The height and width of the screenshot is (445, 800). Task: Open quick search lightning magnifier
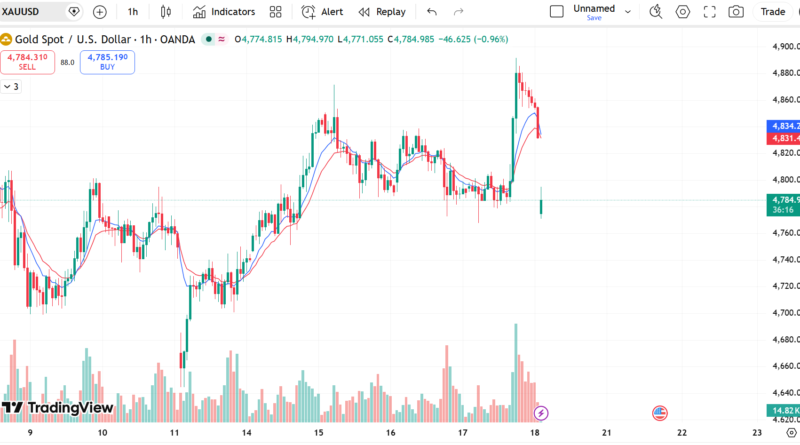(x=656, y=12)
